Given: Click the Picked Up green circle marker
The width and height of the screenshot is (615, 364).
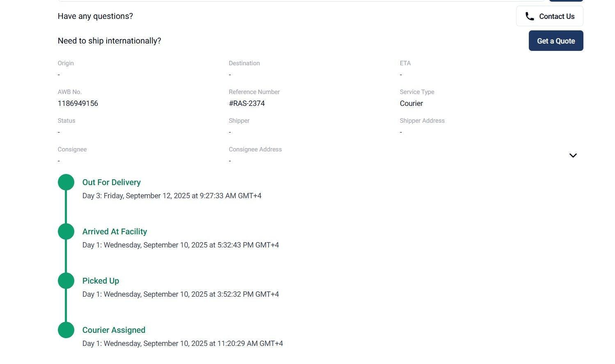Looking at the screenshot, I should [66, 281].
